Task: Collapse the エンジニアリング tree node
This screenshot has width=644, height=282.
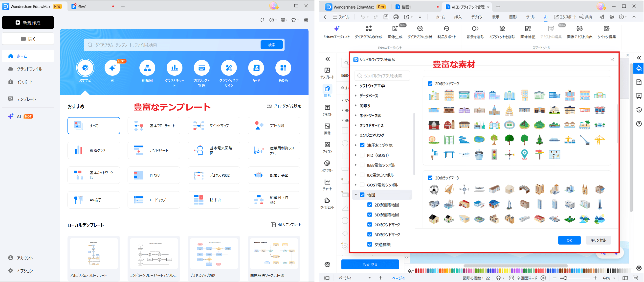Action: point(356,135)
